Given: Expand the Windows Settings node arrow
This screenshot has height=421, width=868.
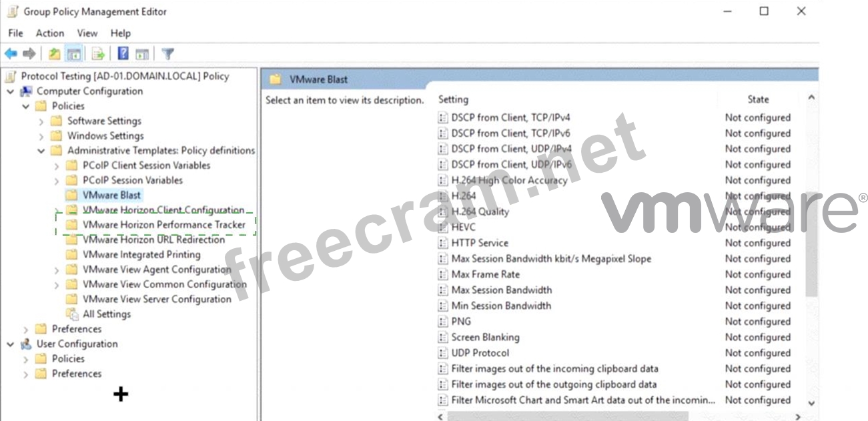Looking at the screenshot, I should tap(41, 135).
